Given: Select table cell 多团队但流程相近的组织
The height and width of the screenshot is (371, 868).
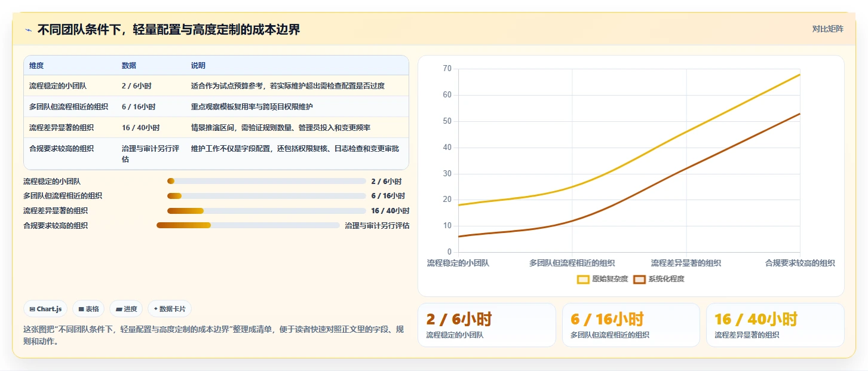Looking at the screenshot, I should [69, 107].
